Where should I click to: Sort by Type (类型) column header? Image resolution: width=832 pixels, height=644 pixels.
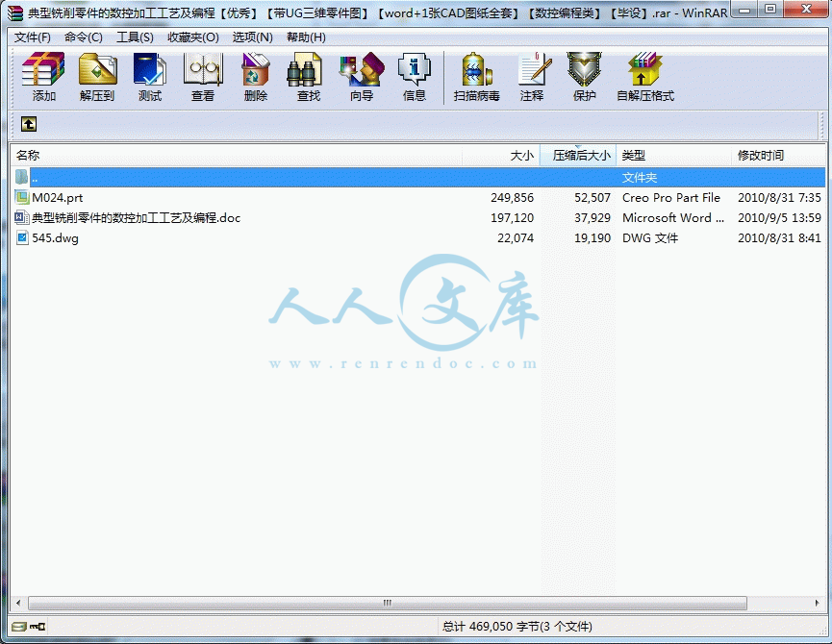(x=674, y=156)
